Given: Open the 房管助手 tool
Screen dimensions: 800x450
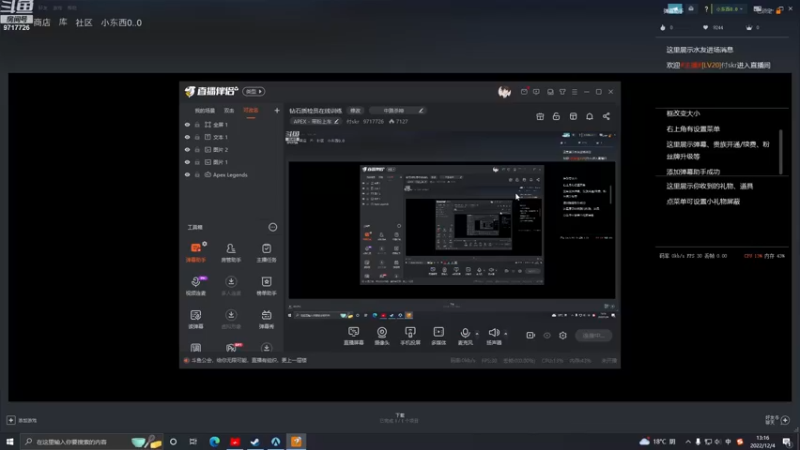Looking at the screenshot, I should pyautogui.click(x=231, y=253).
